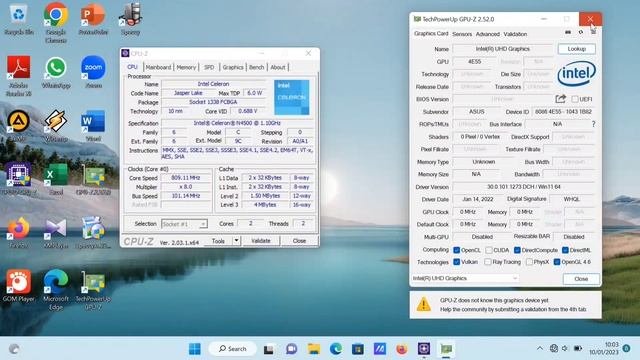Open the GPU-Z hamburger menu icon
The height and width of the screenshot is (360, 640).
[593, 32]
